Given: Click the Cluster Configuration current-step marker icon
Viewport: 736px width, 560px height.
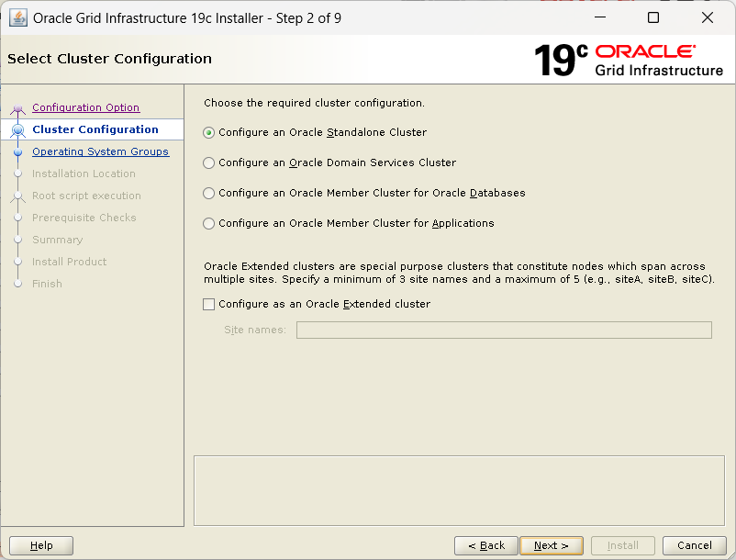Looking at the screenshot, I should pyautogui.click(x=17, y=130).
